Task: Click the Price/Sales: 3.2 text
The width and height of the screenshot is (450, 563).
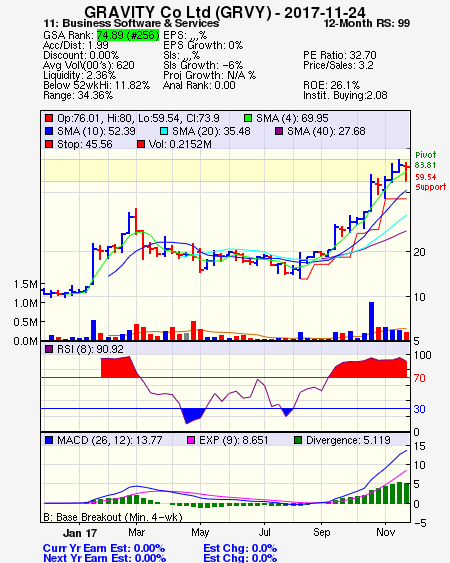Action: click(x=338, y=65)
